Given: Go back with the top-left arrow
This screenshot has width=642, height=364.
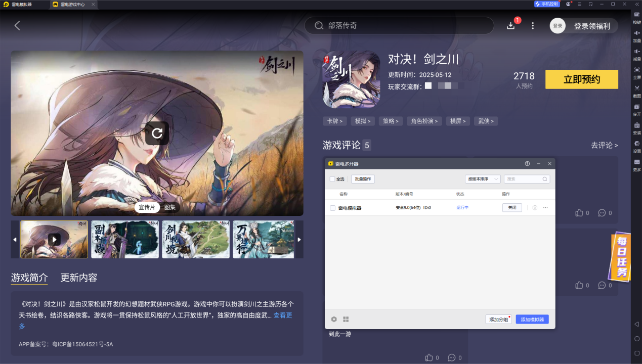Looking at the screenshot, I should [x=17, y=25].
